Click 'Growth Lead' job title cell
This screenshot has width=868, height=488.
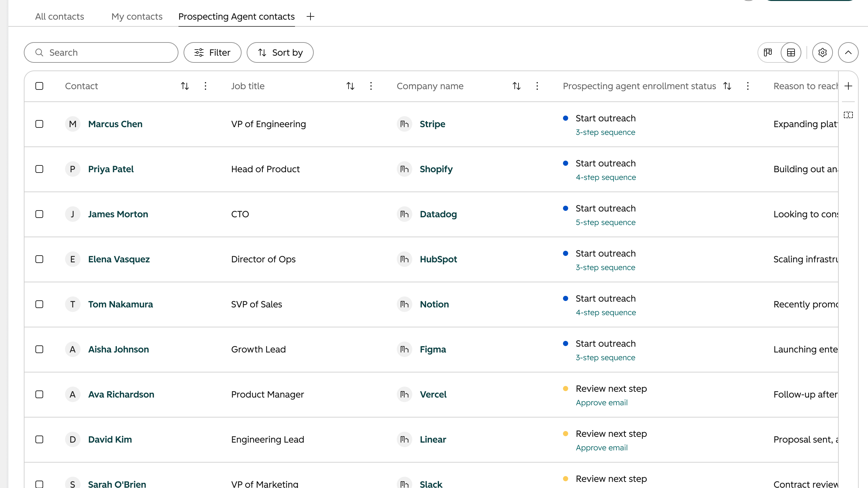pyautogui.click(x=258, y=350)
